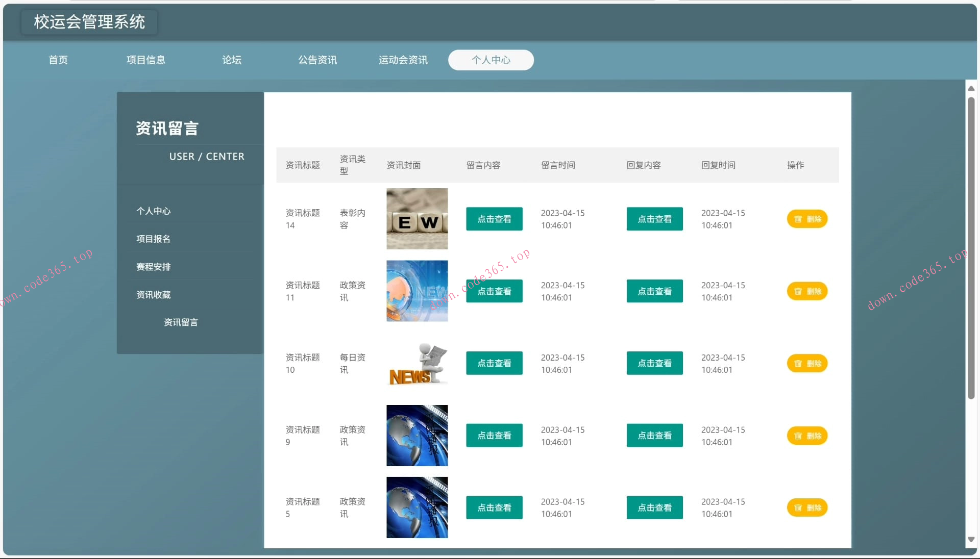This screenshot has height=559, width=980.
Task: Switch to the 首页 tab
Action: (58, 60)
